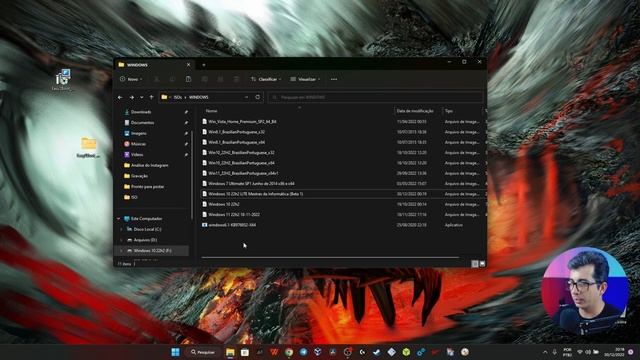This screenshot has height=360, width=640.
Task: Select Win11_22H2_BrazilianPortuguese_x64v1 file
Action: tap(243, 173)
